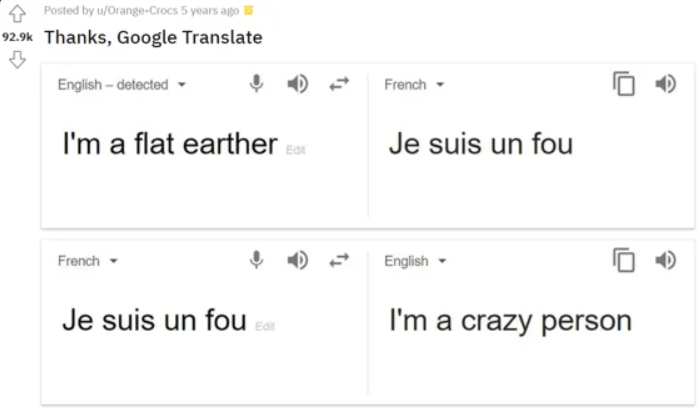Edit the 'I'm a flat earther' source text
Image resolution: width=698 pixels, height=410 pixels.
(x=296, y=150)
